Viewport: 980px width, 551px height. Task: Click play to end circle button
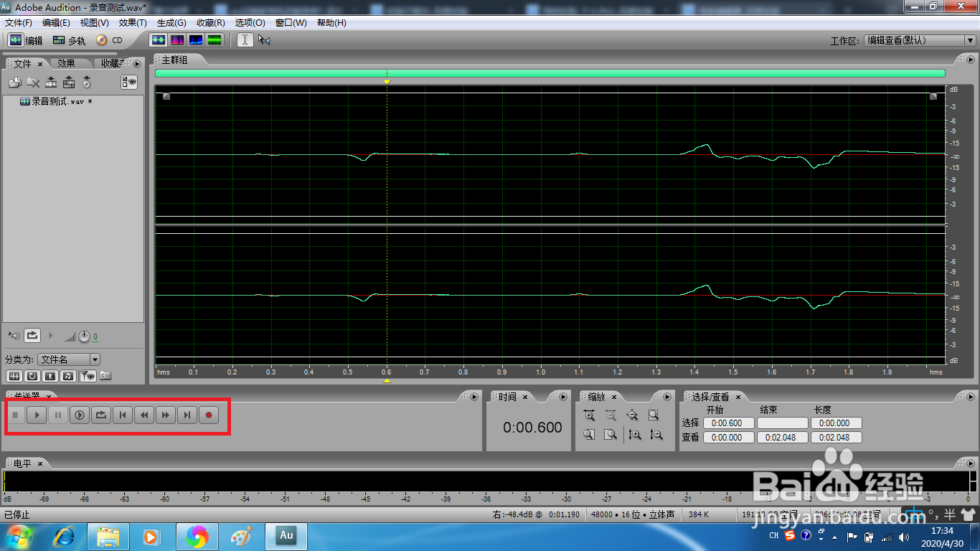tap(80, 415)
